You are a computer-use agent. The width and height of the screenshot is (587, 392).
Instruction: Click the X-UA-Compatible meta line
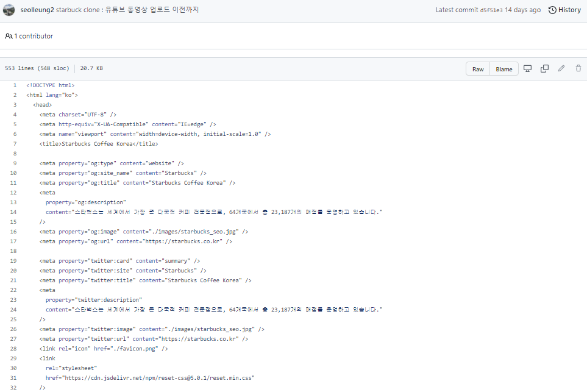coord(127,124)
